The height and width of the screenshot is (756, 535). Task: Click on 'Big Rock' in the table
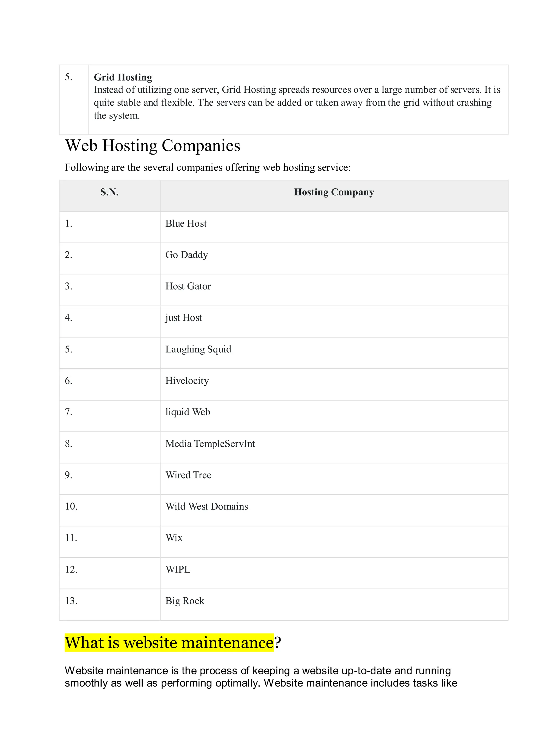click(x=185, y=601)
